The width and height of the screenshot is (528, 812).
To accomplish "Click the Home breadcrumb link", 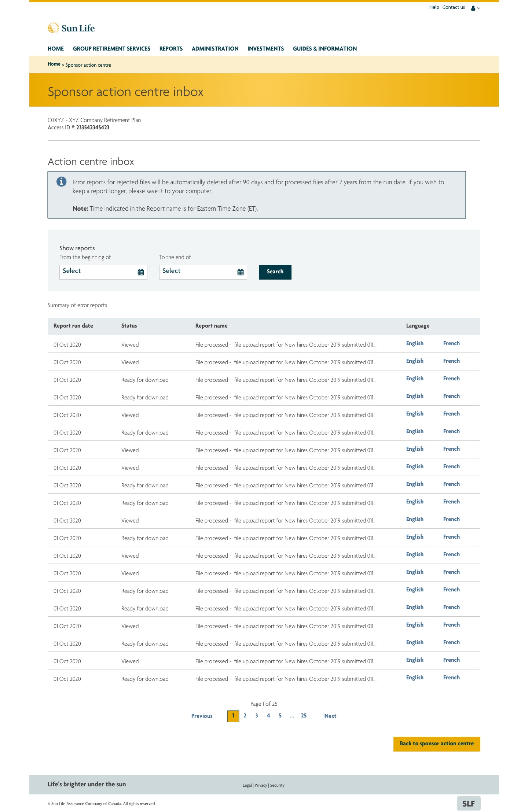I will click(54, 64).
